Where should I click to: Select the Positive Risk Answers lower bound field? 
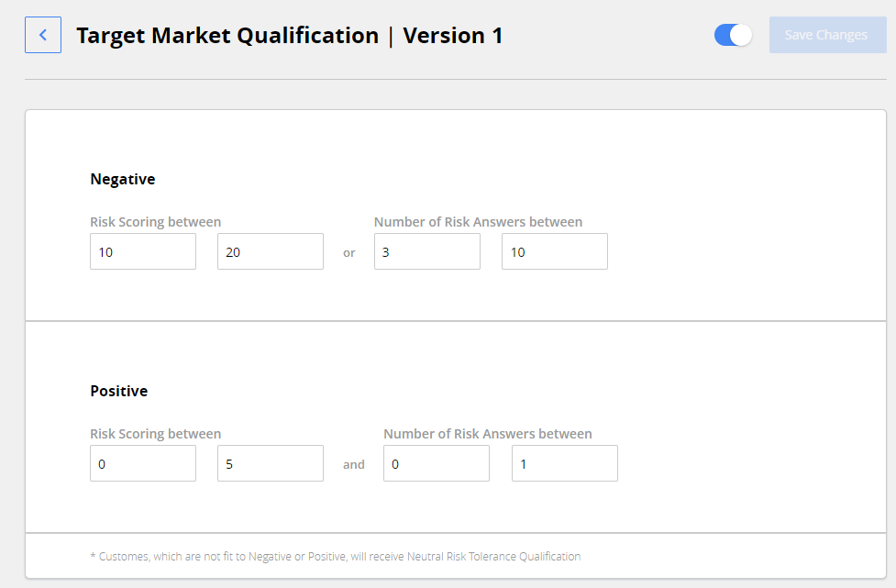(x=436, y=463)
